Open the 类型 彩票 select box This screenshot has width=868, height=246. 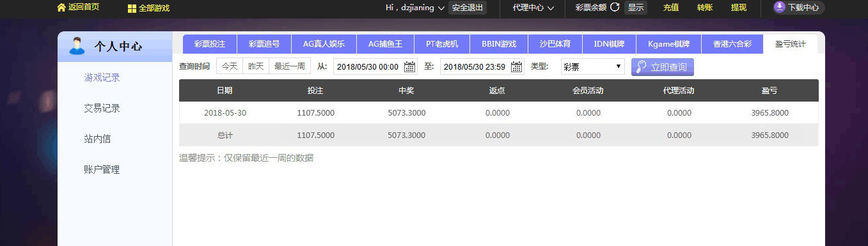click(x=593, y=66)
